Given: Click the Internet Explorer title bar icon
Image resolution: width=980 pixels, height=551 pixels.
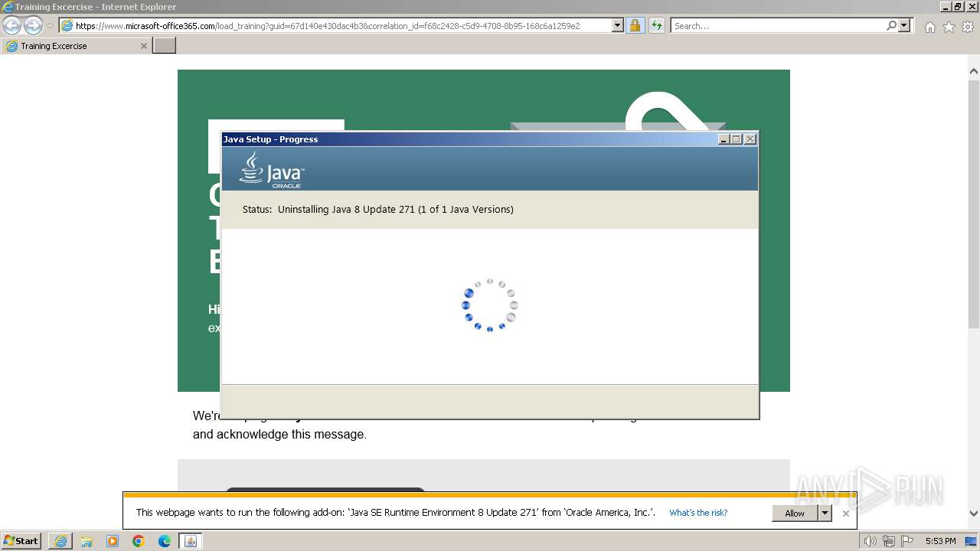Looking at the screenshot, I should pyautogui.click(x=8, y=6).
